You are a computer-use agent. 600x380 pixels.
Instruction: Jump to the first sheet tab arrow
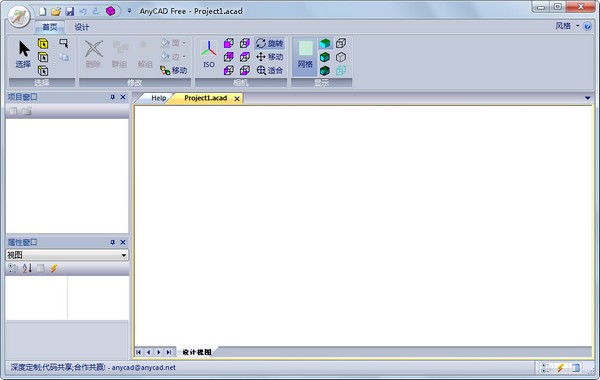click(139, 352)
